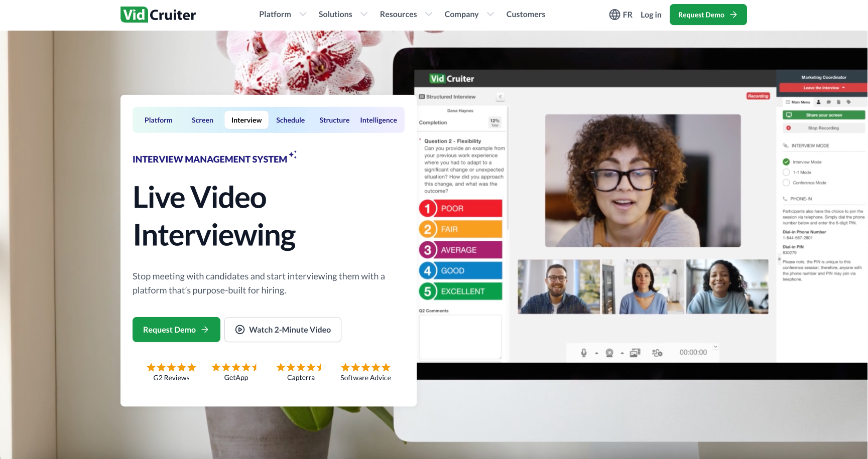
Task: Switch to the Platform tab in hero card
Action: (x=159, y=120)
